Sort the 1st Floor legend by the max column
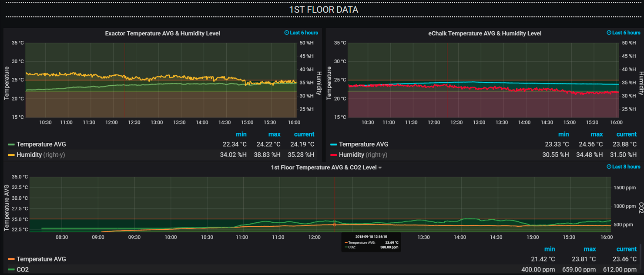This screenshot has height=275, width=644. point(590,249)
